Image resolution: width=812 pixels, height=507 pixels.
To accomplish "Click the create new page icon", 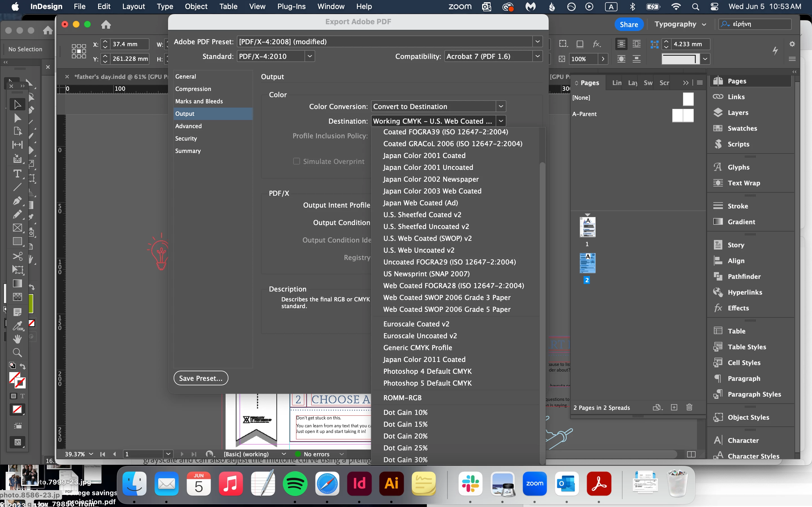I will point(674,407).
